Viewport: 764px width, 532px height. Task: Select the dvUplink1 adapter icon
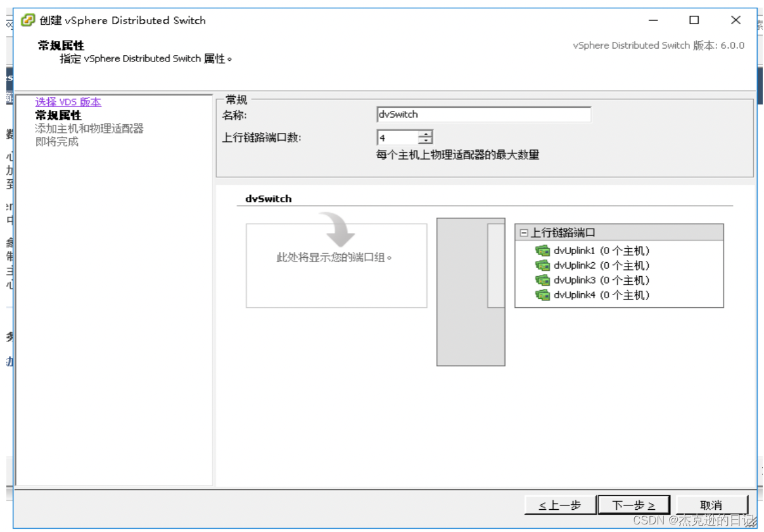coord(543,251)
